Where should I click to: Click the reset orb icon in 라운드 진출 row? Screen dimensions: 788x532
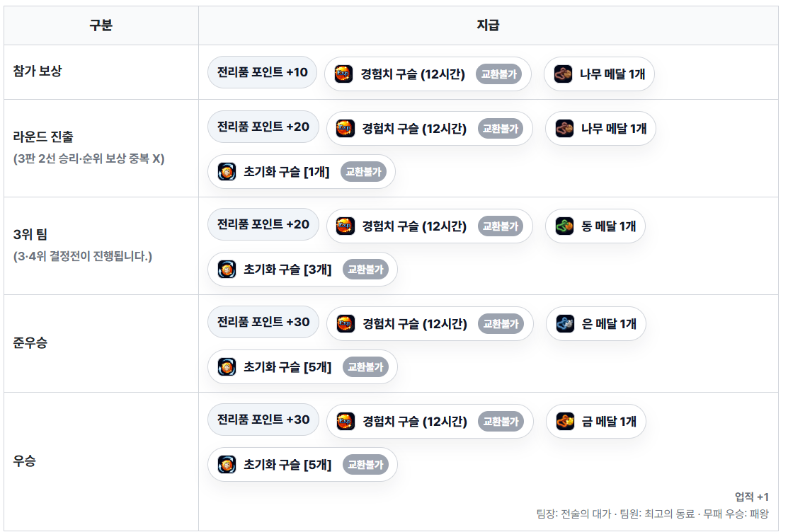[x=227, y=172]
